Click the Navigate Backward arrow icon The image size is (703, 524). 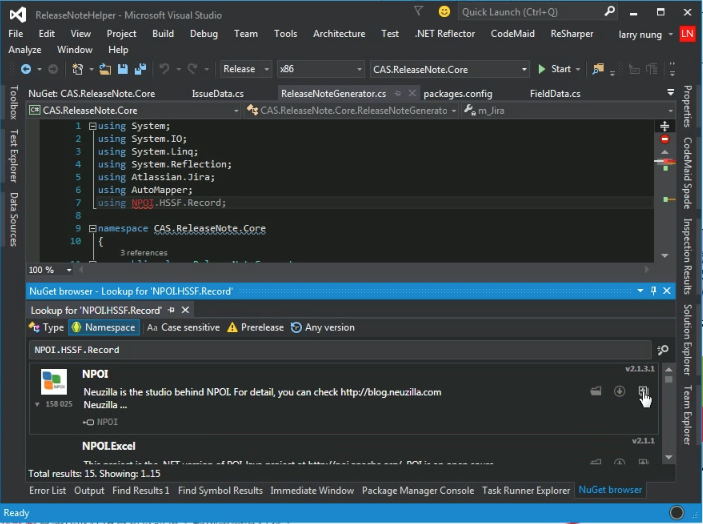(26, 69)
